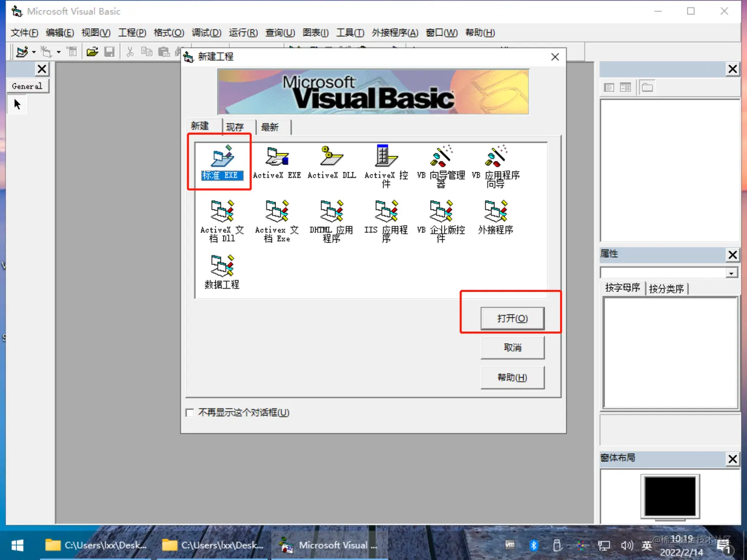
Task: Click the Menu Editor toolbar icon
Action: coord(72,51)
